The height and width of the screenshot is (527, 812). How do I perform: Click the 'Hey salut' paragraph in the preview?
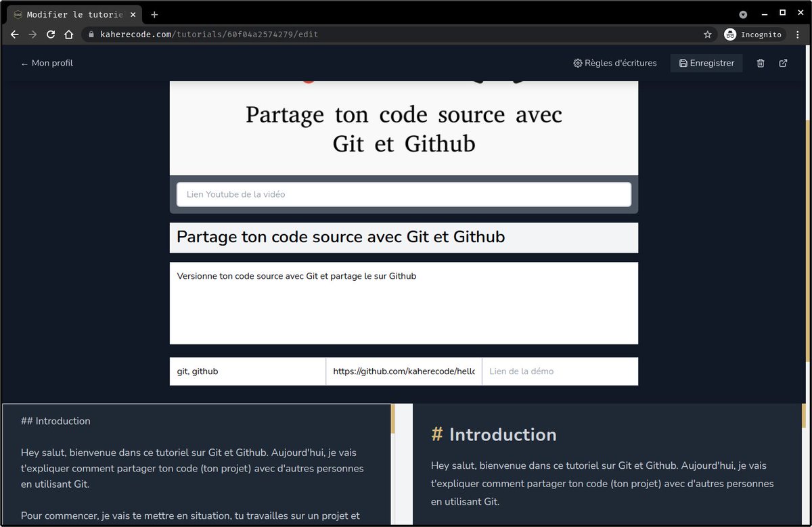(x=602, y=484)
